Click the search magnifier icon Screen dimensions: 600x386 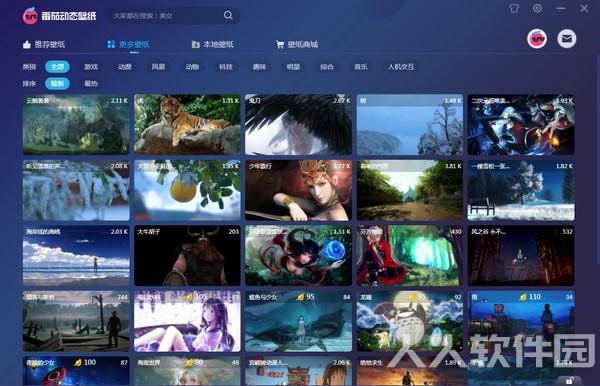(x=228, y=15)
